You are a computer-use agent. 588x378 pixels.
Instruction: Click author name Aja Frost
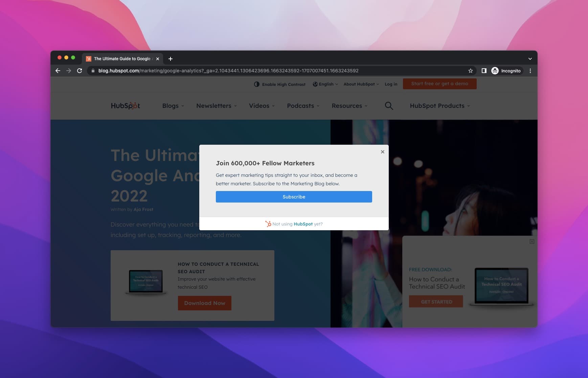click(143, 210)
